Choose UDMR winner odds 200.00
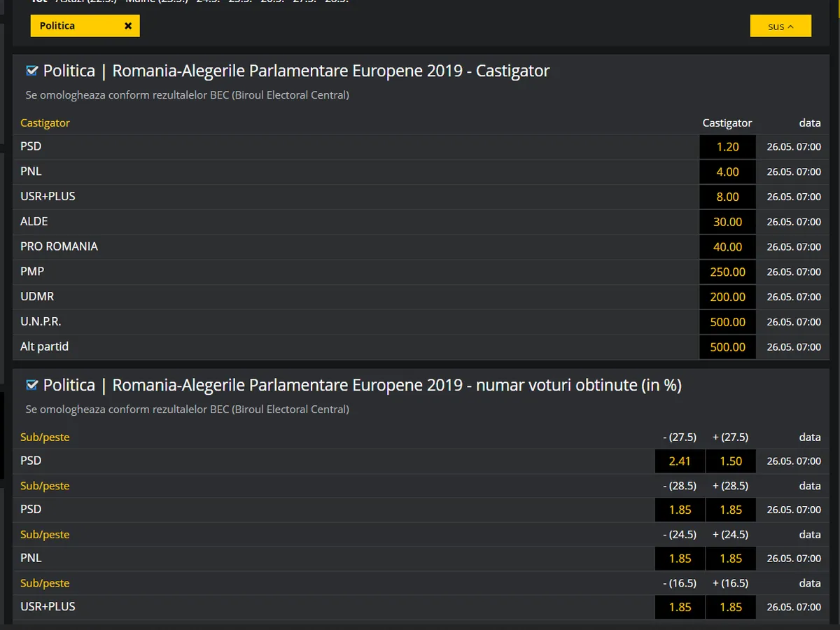The image size is (840, 630). tap(727, 297)
